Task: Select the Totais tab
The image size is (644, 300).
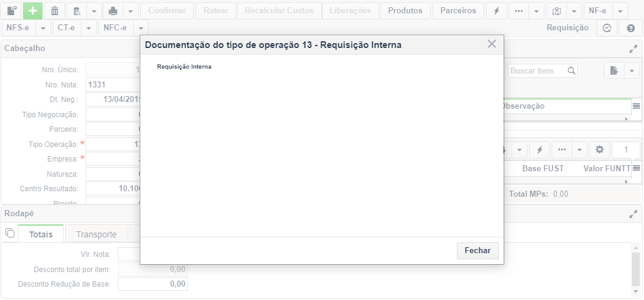Action: pos(41,234)
